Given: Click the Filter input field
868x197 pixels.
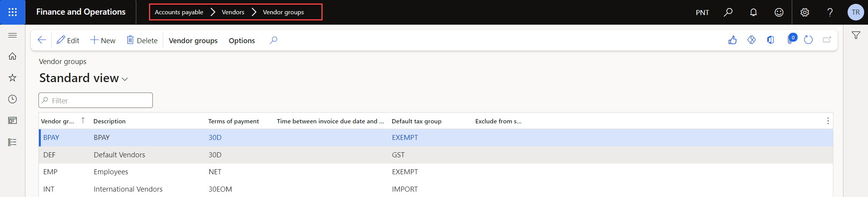Looking at the screenshot, I should tap(95, 100).
